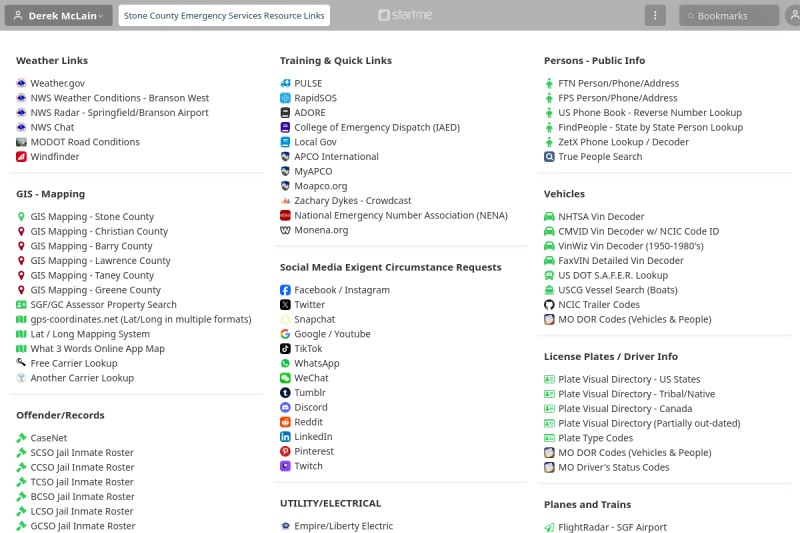Open the MyAPCO link

coord(313,171)
